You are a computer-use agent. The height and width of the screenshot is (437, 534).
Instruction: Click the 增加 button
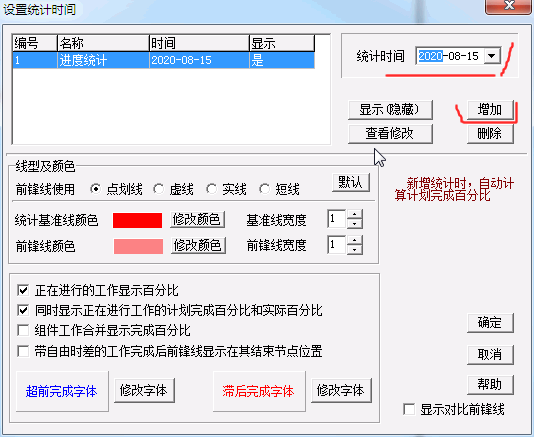(490, 110)
